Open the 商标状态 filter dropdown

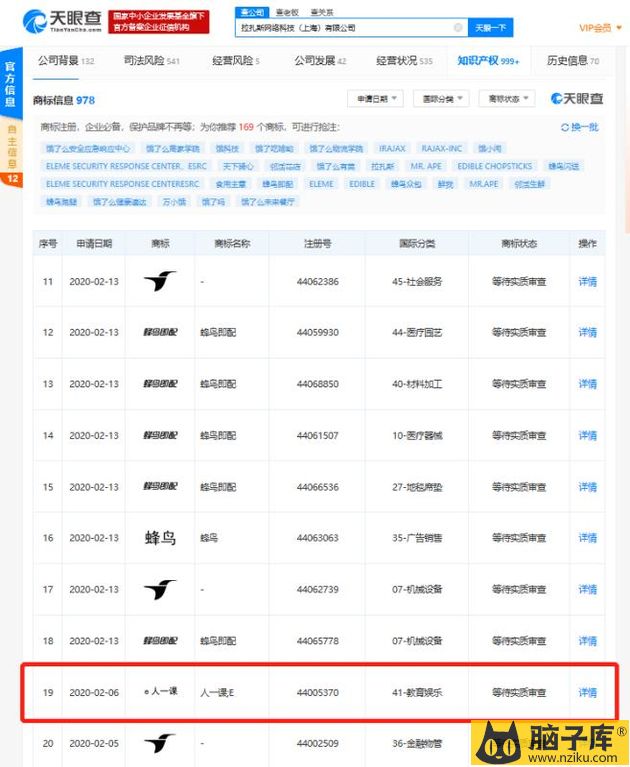(507, 99)
